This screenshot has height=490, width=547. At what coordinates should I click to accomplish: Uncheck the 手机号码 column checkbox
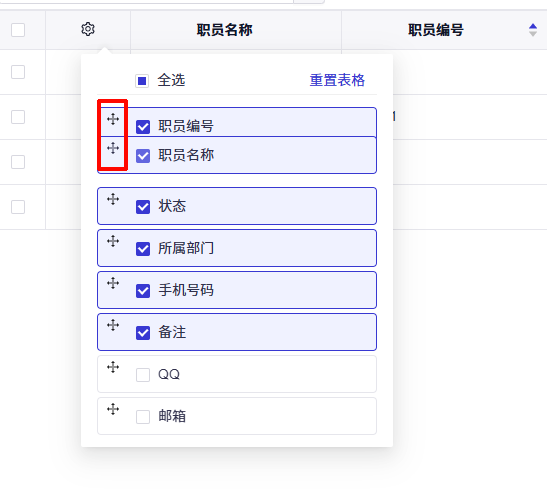point(143,291)
